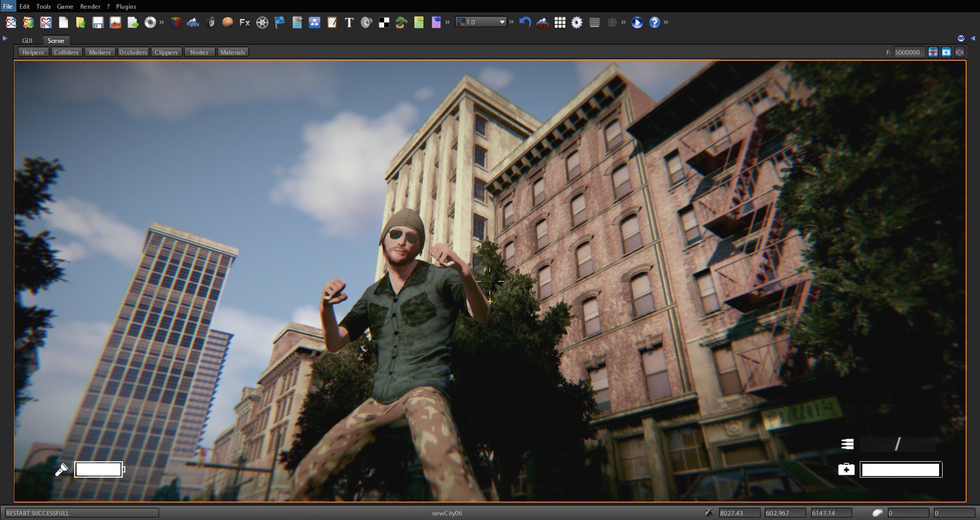Toggle the camera icon near the frame counter

pos(947,52)
